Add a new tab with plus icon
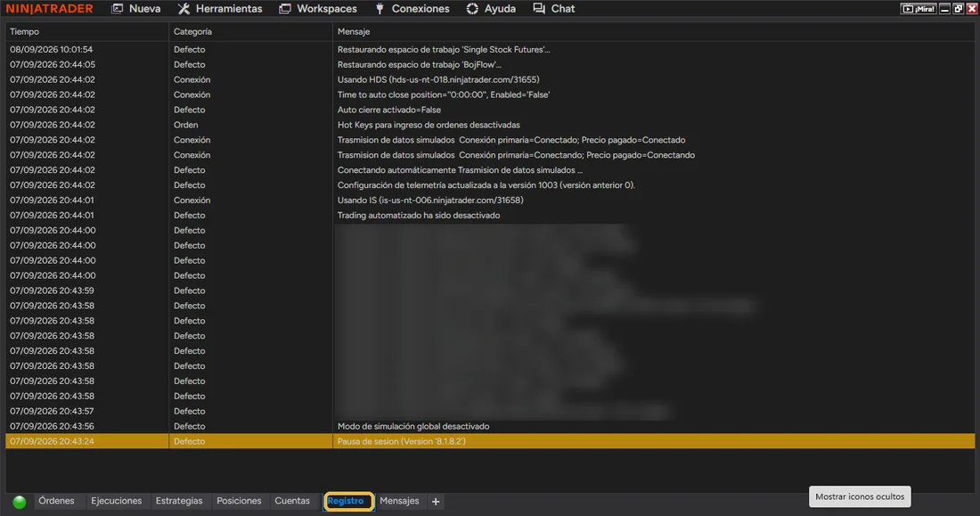The width and height of the screenshot is (980, 516). coord(436,502)
